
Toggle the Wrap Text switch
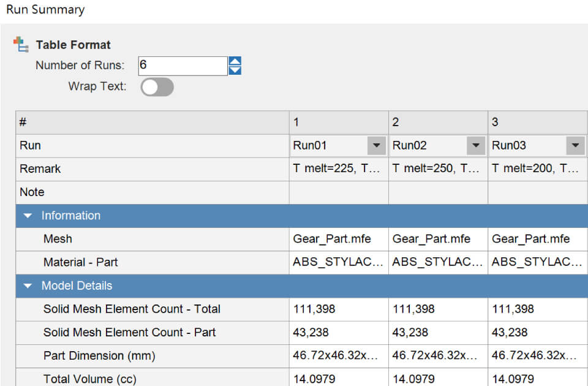tap(157, 86)
